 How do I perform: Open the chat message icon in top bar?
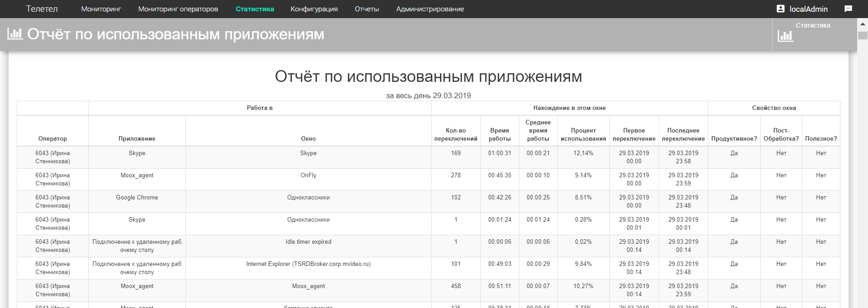[x=848, y=9]
